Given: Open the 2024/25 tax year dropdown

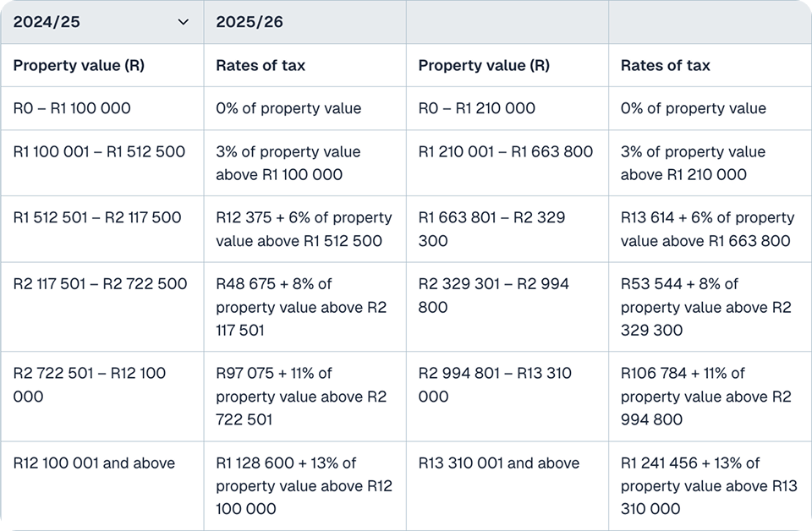Looking at the screenshot, I should click(x=101, y=22).
